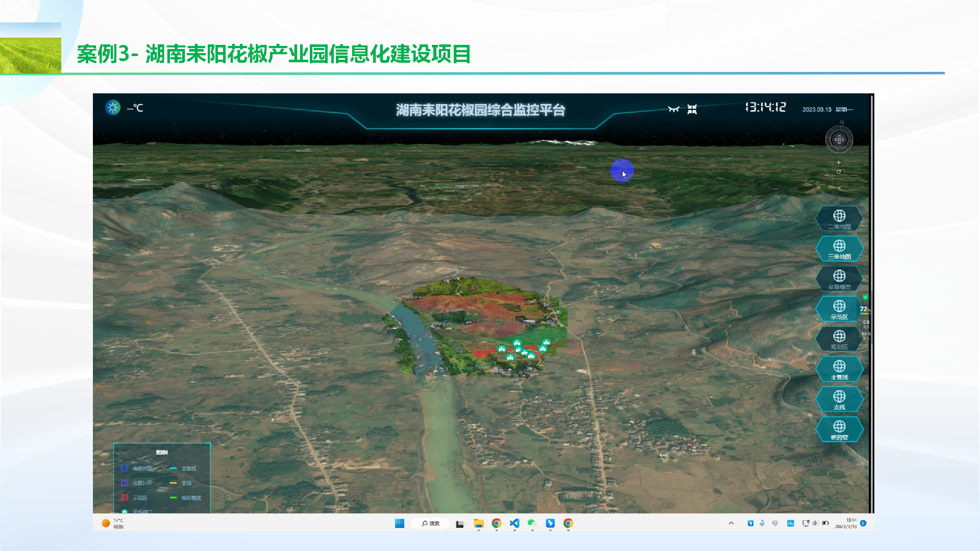Viewport: 980px width, 551px height.
Task: Click the 示范区 red legend swatch
Action: pyautogui.click(x=125, y=497)
